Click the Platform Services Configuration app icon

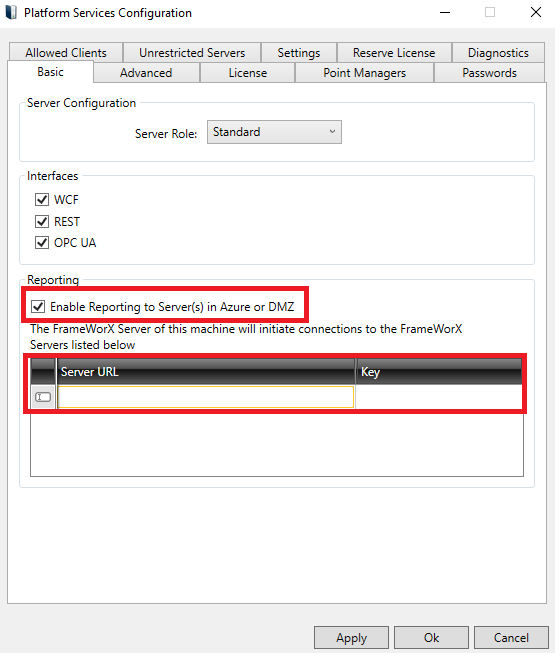coord(11,12)
